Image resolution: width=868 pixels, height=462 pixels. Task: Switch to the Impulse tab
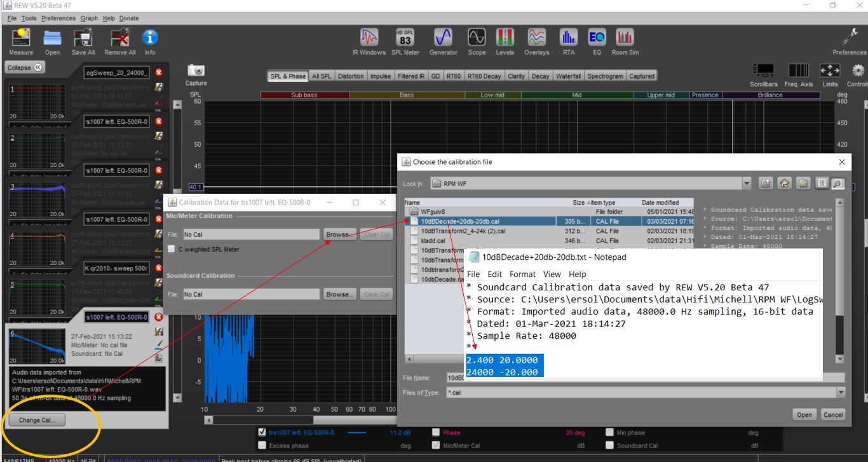381,76
